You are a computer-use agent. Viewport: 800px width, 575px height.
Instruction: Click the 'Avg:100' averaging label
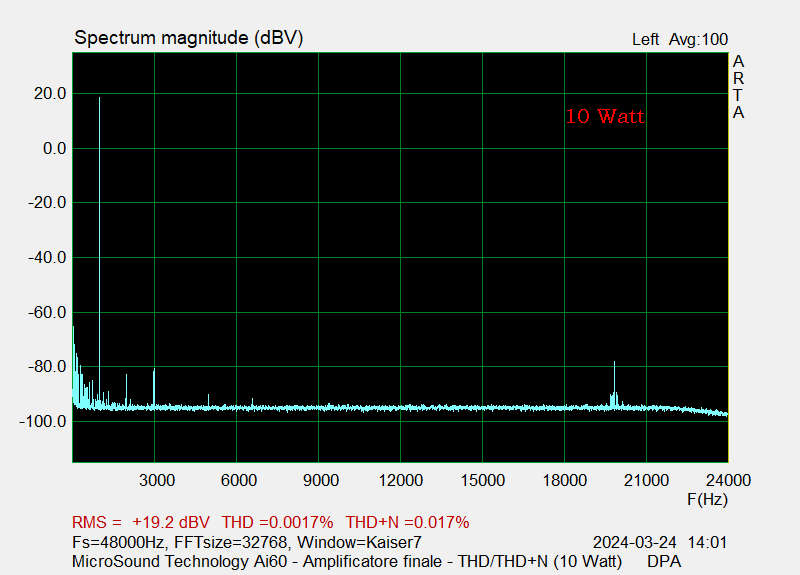pyautogui.click(x=698, y=39)
